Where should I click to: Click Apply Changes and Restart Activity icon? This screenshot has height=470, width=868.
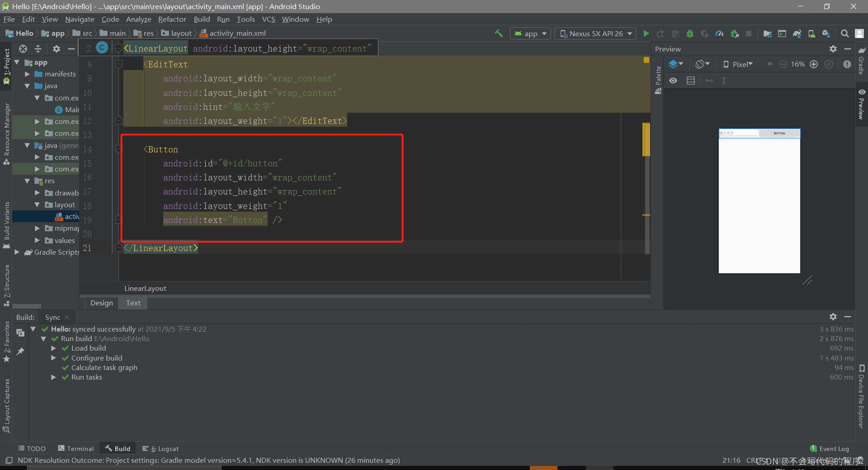pos(660,33)
